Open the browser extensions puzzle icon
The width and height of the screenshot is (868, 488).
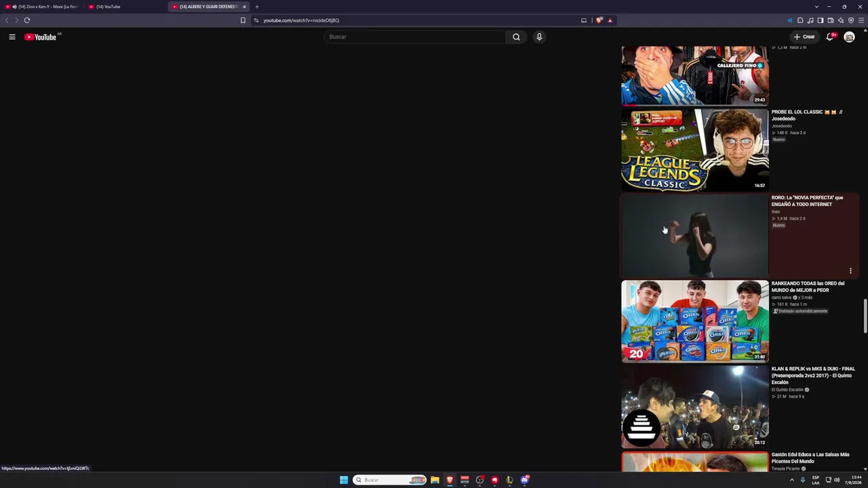coord(800,20)
